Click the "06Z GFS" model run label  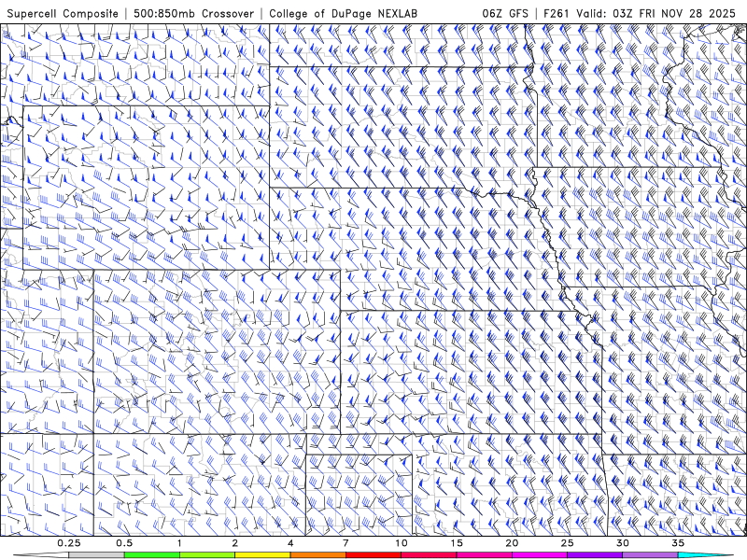505,13
